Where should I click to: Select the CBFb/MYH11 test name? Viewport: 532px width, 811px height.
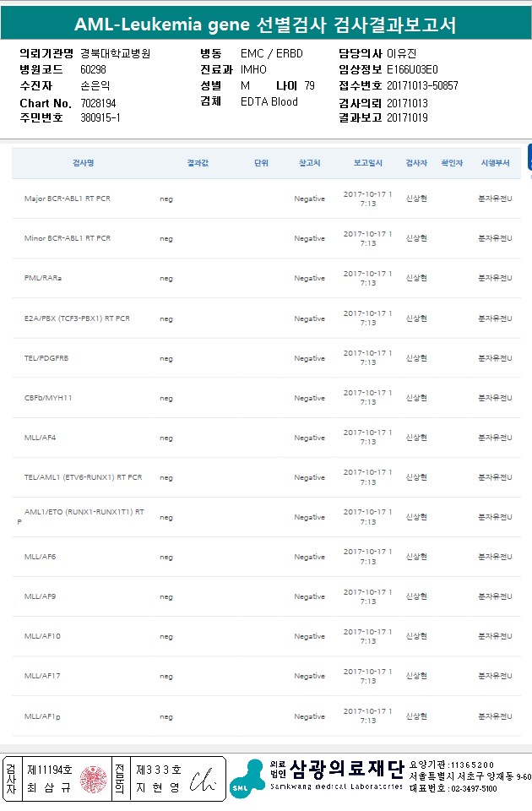pos(49,397)
